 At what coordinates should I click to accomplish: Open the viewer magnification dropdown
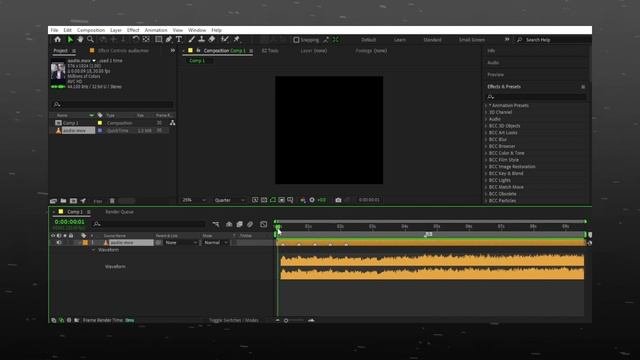click(x=194, y=200)
